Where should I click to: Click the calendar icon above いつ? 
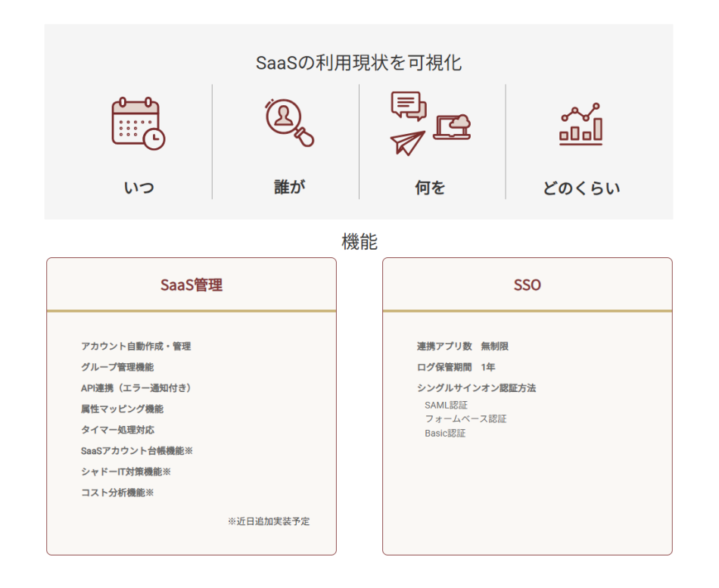137,121
